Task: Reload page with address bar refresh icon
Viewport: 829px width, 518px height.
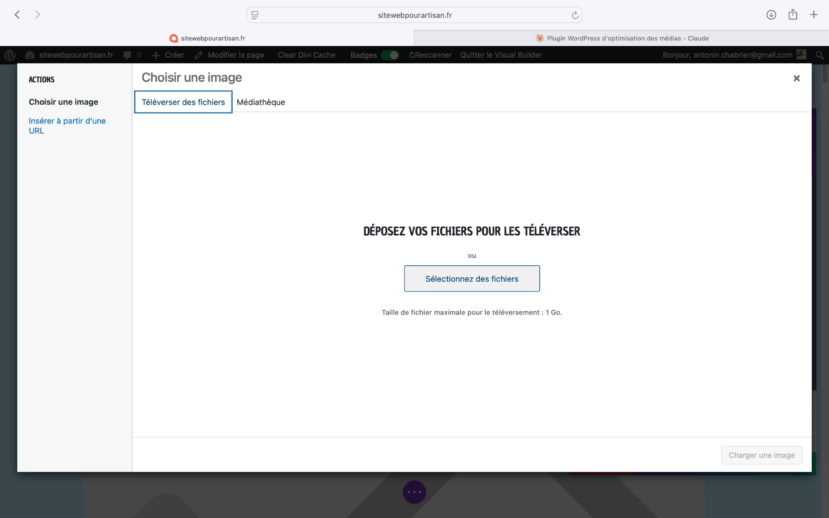Action: [x=575, y=15]
